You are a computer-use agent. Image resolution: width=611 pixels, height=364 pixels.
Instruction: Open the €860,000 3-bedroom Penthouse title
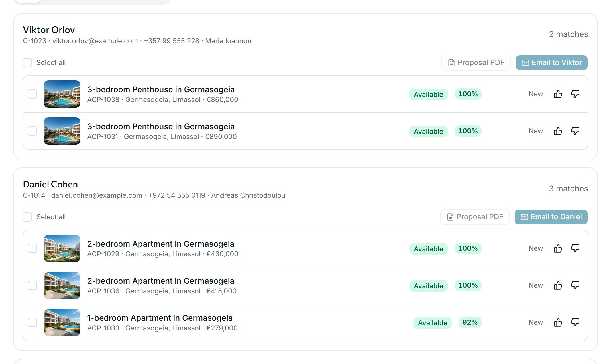coord(161,89)
